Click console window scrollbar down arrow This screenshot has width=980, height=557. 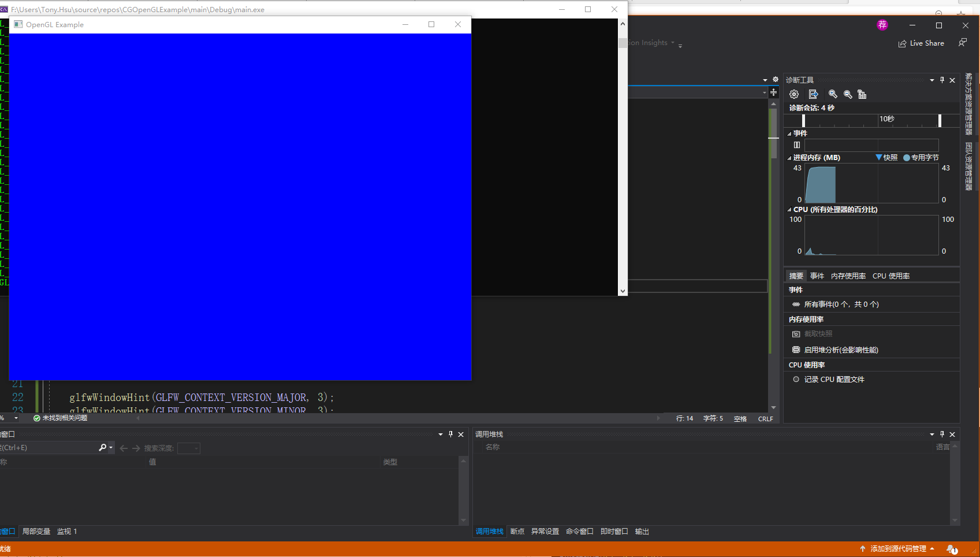[623, 291]
